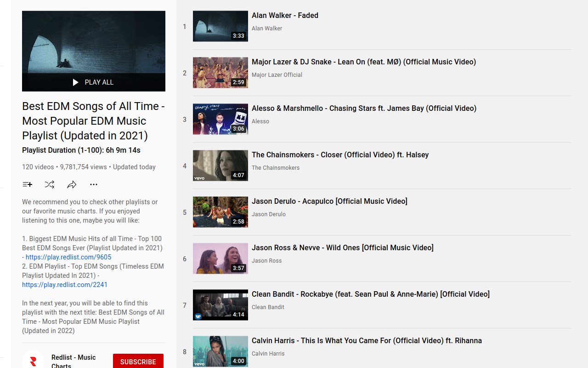This screenshot has height=368, width=588.
Task: Click the Chasing Stars video thumbnail
Action: 220,119
